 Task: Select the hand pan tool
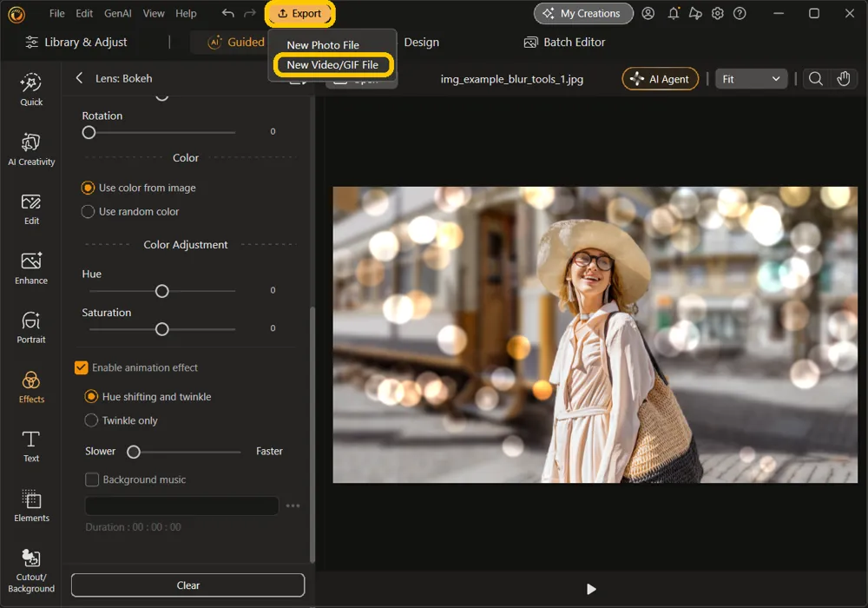843,79
